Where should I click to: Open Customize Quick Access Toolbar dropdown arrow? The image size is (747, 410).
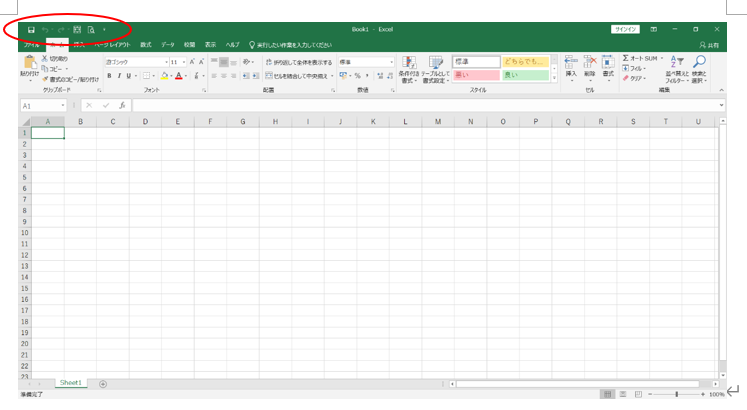pos(104,30)
